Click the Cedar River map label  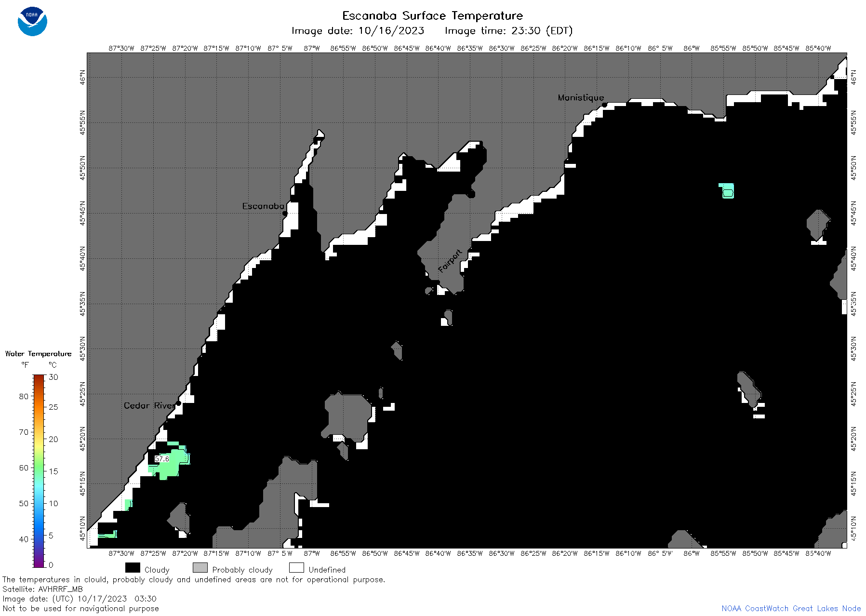pos(149,406)
